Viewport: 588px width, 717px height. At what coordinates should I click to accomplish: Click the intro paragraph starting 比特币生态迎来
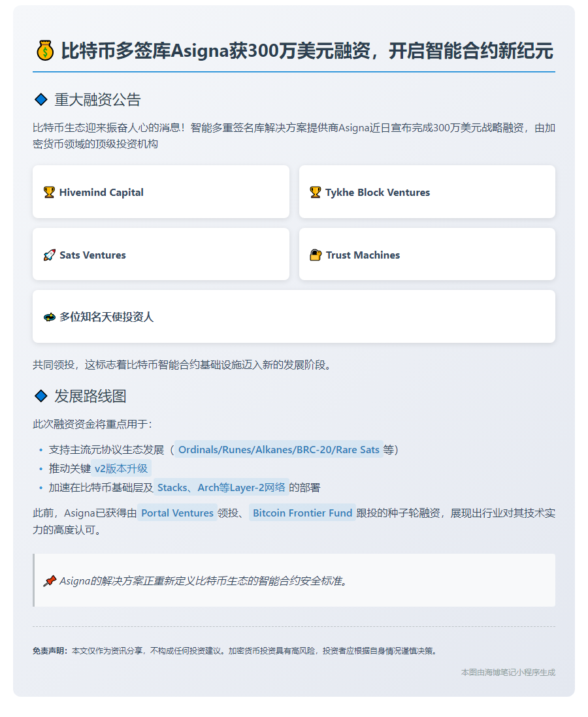click(294, 136)
